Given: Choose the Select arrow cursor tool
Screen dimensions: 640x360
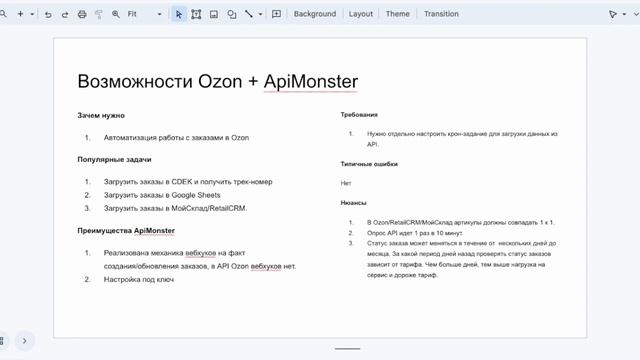Looking at the screenshot, I should tap(179, 14).
